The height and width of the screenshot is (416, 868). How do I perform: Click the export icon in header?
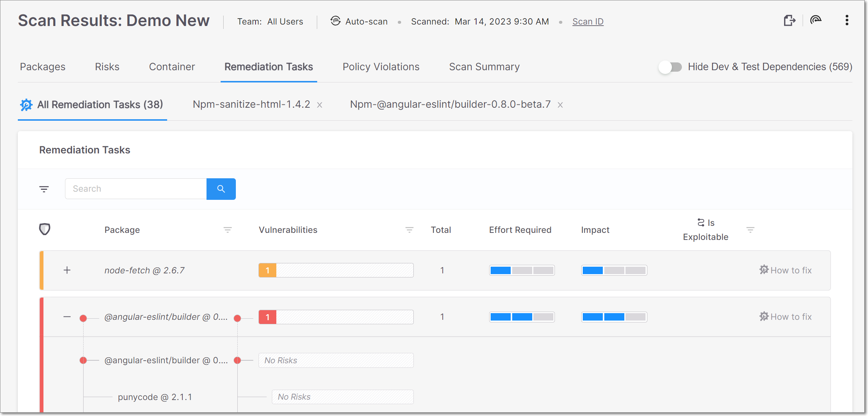pyautogui.click(x=789, y=20)
